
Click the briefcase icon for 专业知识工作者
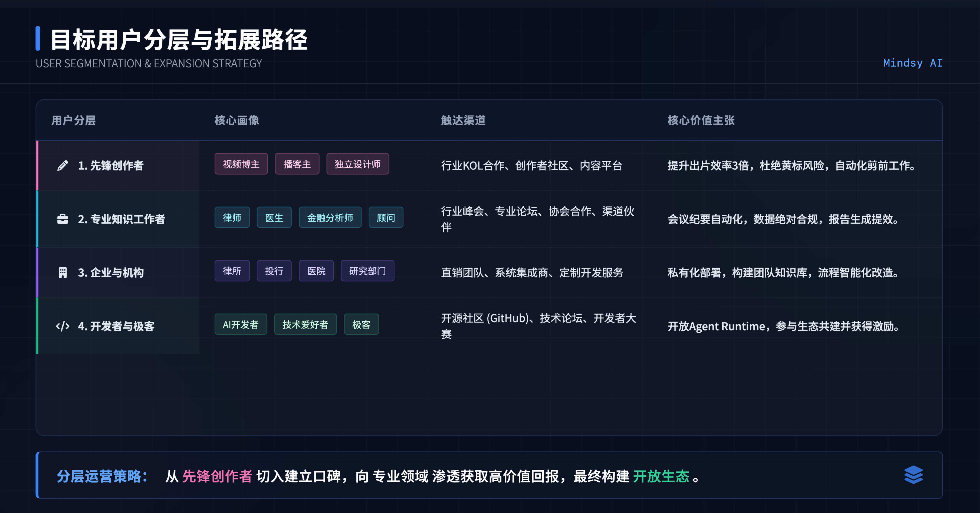pos(62,219)
